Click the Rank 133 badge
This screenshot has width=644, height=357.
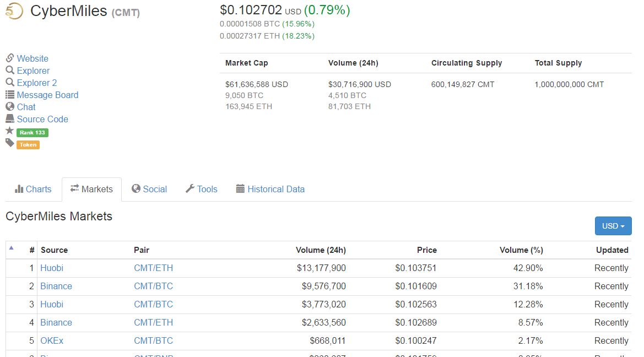point(33,133)
